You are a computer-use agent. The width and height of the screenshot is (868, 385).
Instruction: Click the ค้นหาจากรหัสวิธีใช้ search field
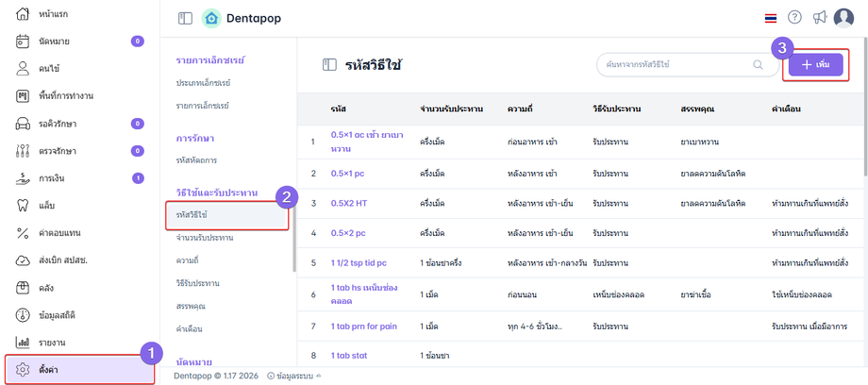(x=672, y=65)
